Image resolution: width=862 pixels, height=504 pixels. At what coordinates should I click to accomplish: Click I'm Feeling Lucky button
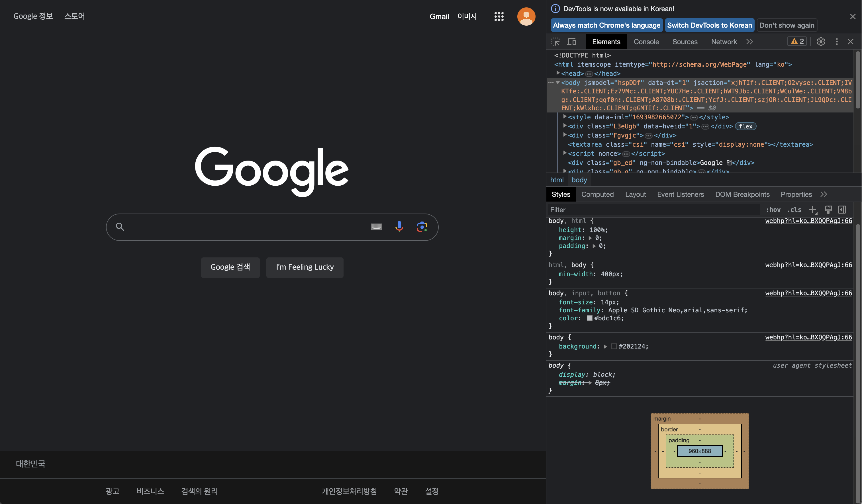(305, 267)
